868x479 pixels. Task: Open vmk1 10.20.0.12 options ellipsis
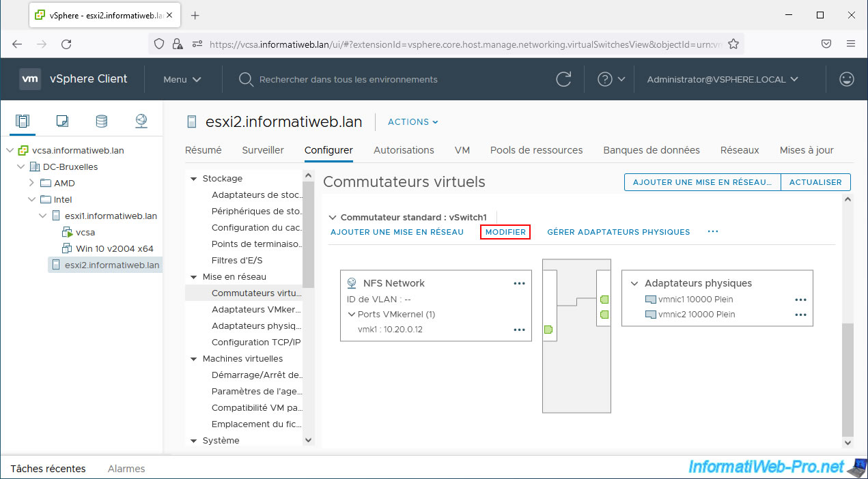click(519, 330)
